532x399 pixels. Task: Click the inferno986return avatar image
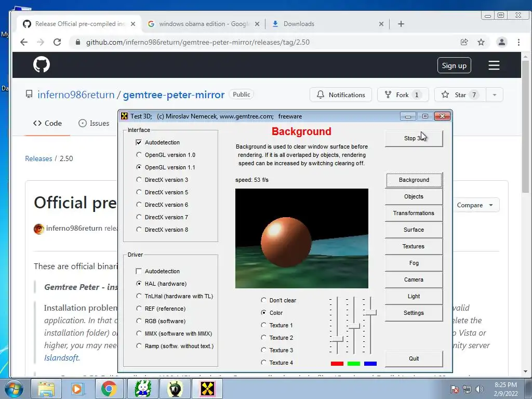coord(38,229)
